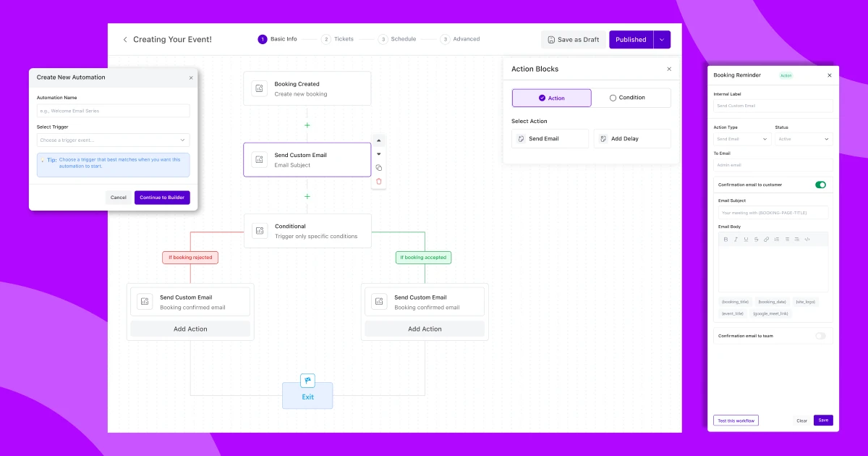Expand the Published button dropdown arrow
868x456 pixels.
tap(662, 39)
